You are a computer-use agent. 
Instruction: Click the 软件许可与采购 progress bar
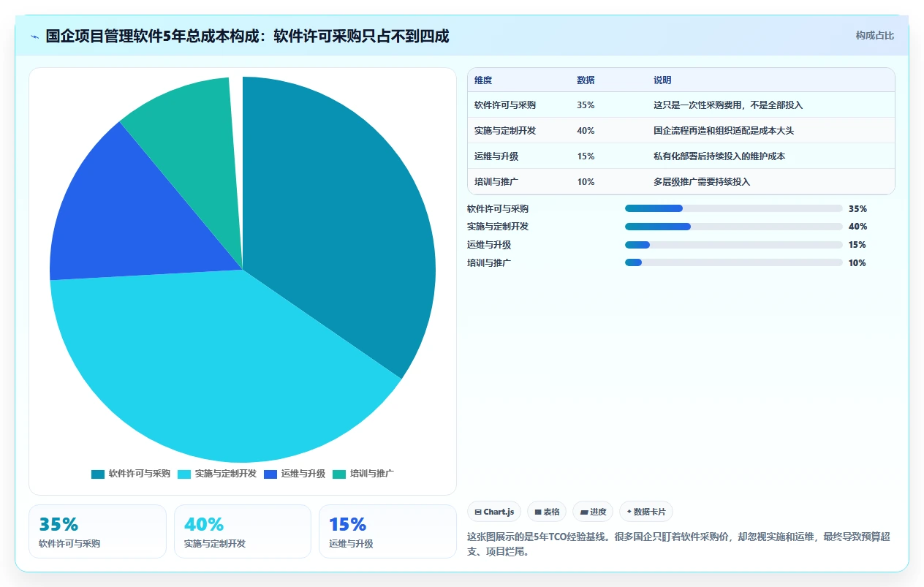coord(734,208)
